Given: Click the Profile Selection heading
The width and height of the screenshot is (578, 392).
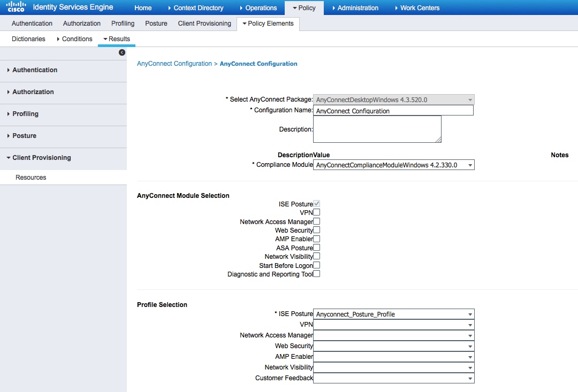Looking at the screenshot, I should 162,305.
